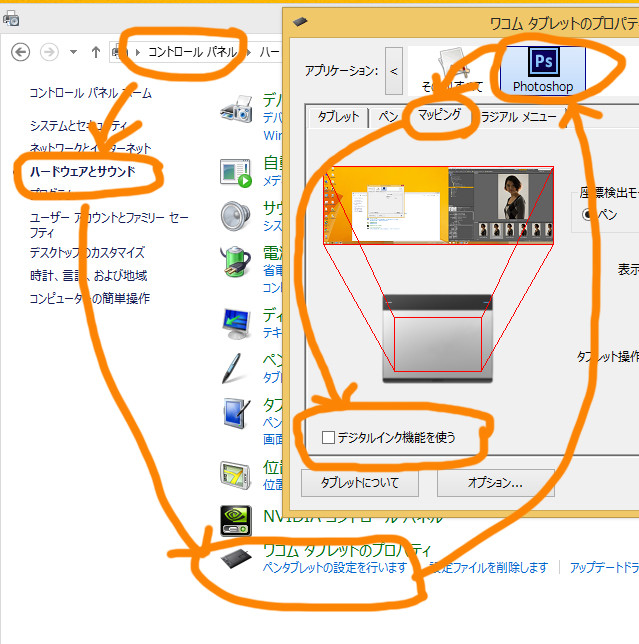Screen dimensions: 639x644
Task: Click the 'アップデートドライバ' link
Action: tap(604, 568)
